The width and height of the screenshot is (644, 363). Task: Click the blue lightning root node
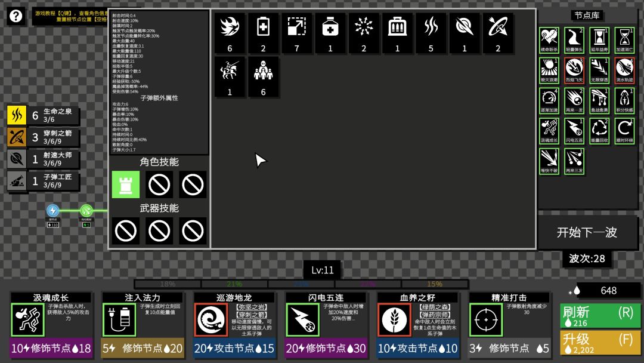[52, 211]
